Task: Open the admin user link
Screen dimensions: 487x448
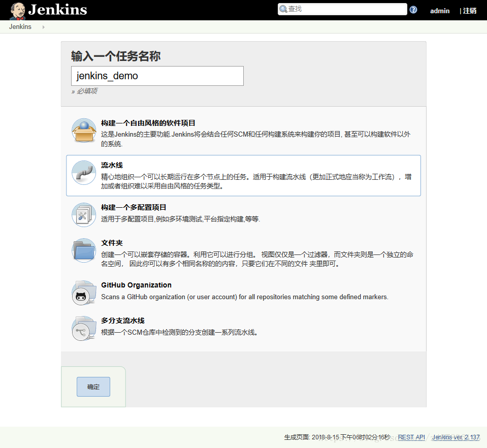Action: point(439,11)
